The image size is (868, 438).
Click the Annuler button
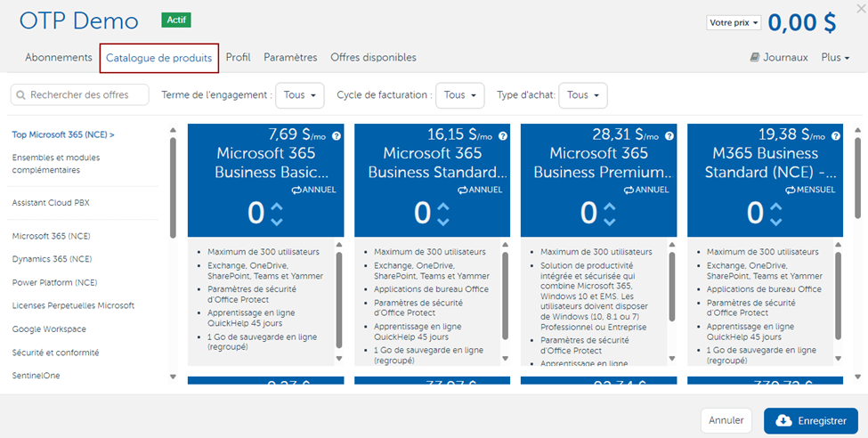(726, 421)
